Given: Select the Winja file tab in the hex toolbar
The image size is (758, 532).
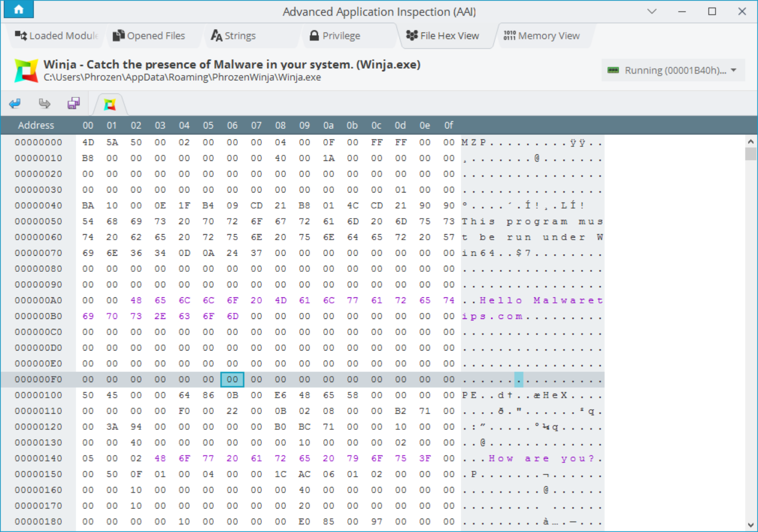Looking at the screenshot, I should [110, 104].
